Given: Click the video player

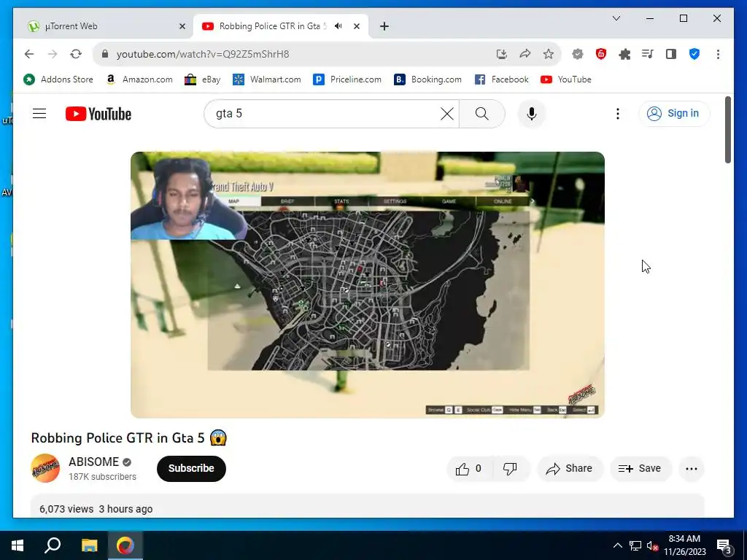Looking at the screenshot, I should click(368, 285).
